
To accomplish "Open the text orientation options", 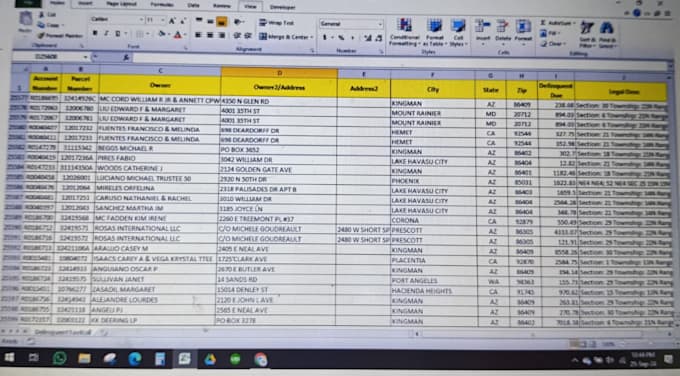I will coord(238,22).
